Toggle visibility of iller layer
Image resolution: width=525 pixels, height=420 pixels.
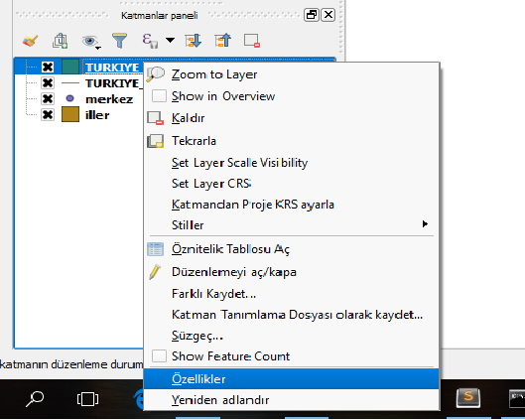coord(48,115)
